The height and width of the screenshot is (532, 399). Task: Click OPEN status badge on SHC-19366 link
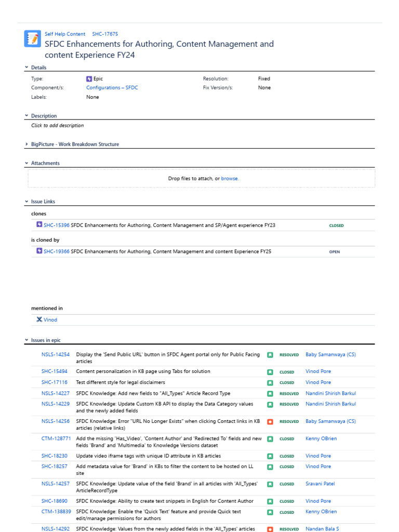click(x=334, y=252)
